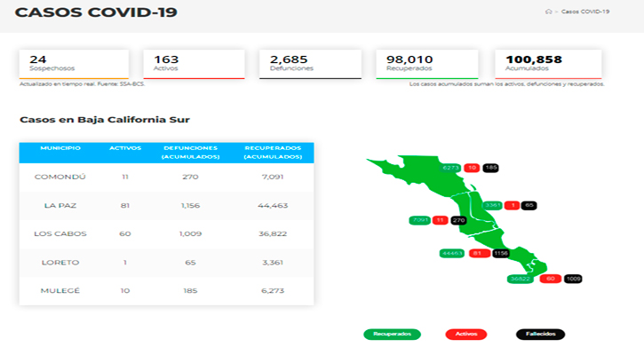Click the green 7091 recovered map marker
Viewport: 644px width, 355px height.
(x=419, y=220)
